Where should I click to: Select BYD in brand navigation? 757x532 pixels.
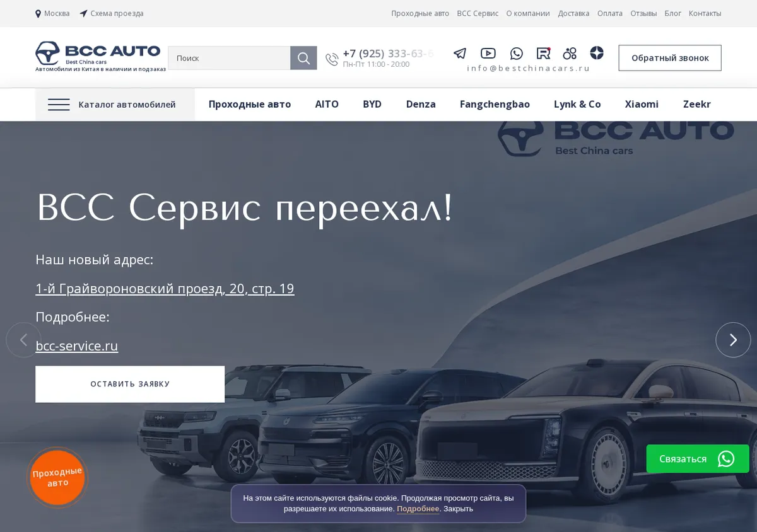click(372, 105)
